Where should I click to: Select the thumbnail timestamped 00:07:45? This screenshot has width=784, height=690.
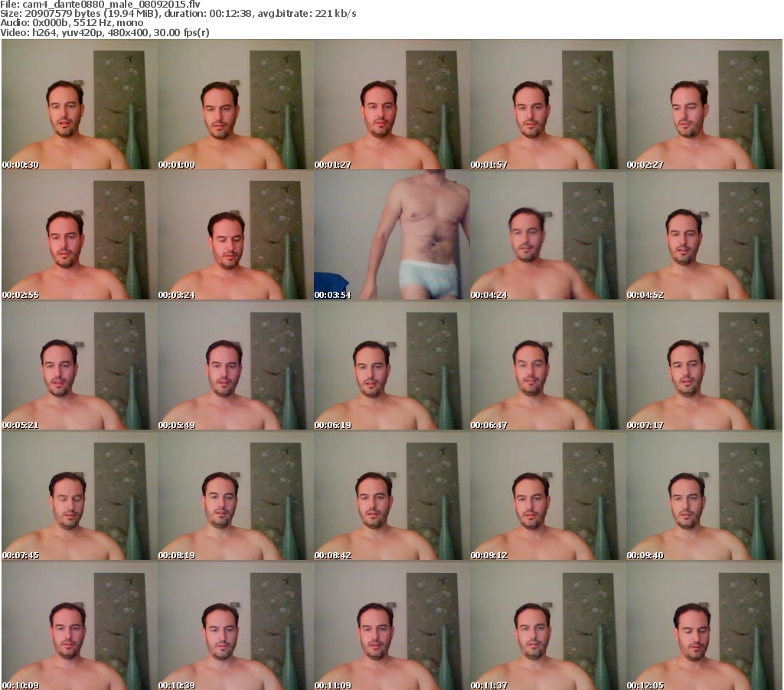coord(80,495)
